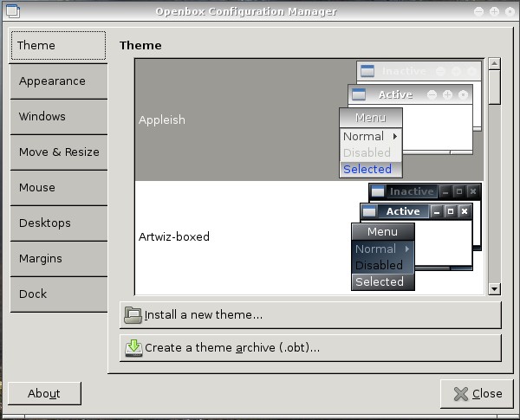Image resolution: width=520 pixels, height=420 pixels.
Task: Click close icon in Artwiz-boxed Active preview
Action: pos(465,211)
